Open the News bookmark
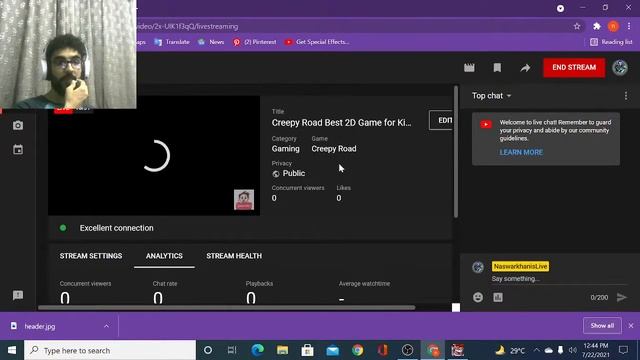Image resolution: width=640 pixels, height=360 pixels. (211, 42)
